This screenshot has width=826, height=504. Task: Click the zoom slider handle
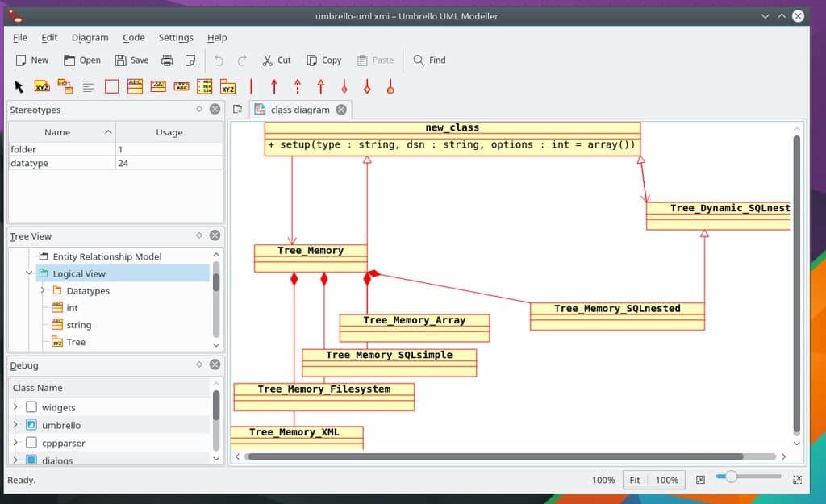point(731,477)
